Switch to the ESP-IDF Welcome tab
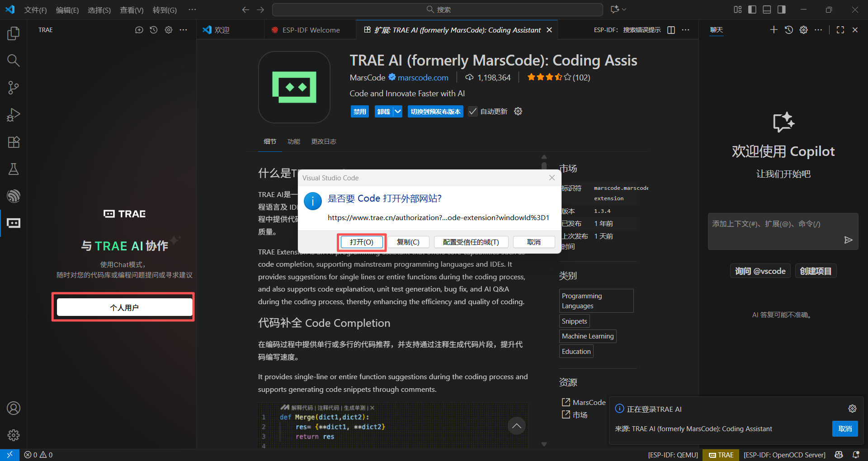The image size is (868, 461). (311, 30)
